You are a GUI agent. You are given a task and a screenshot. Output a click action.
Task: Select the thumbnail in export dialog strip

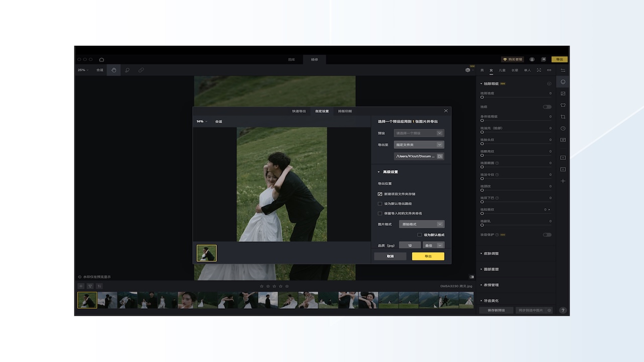(x=206, y=253)
